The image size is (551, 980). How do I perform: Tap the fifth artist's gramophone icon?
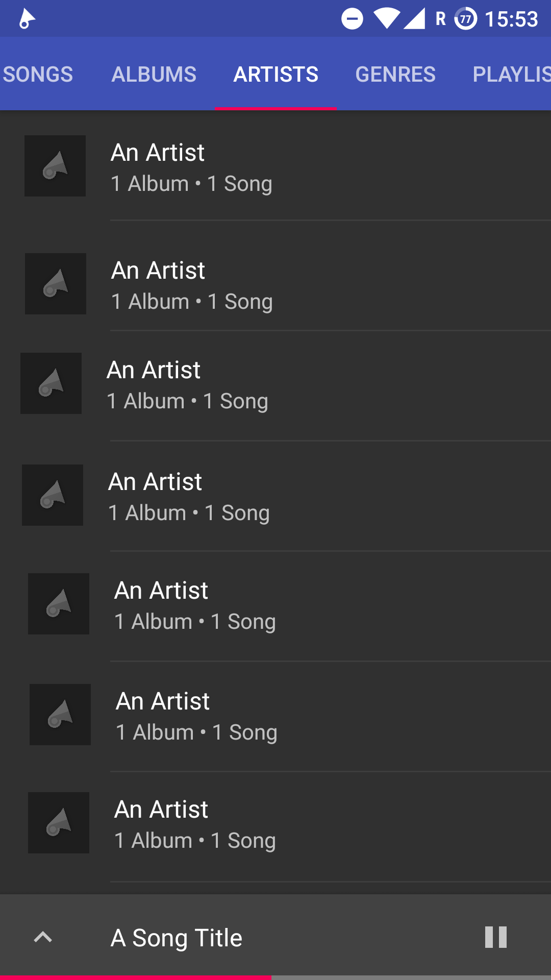[x=59, y=604]
